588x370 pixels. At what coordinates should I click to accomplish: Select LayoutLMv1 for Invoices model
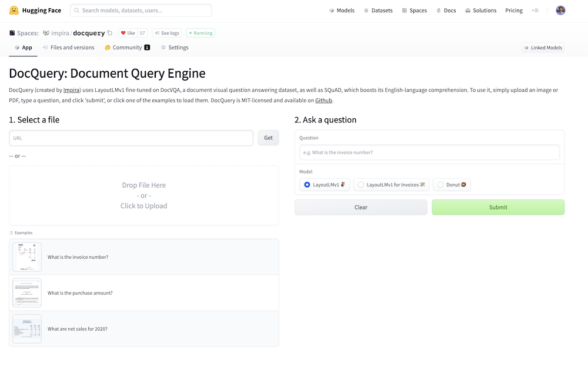click(390, 184)
